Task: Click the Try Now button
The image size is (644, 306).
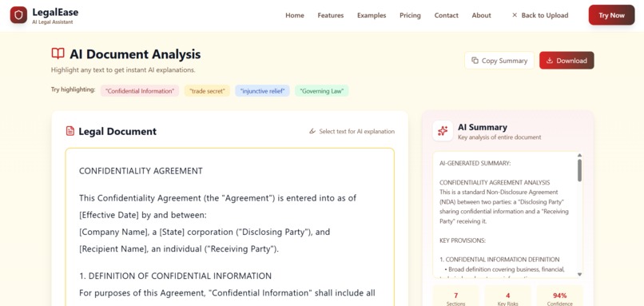Action: pos(611,15)
